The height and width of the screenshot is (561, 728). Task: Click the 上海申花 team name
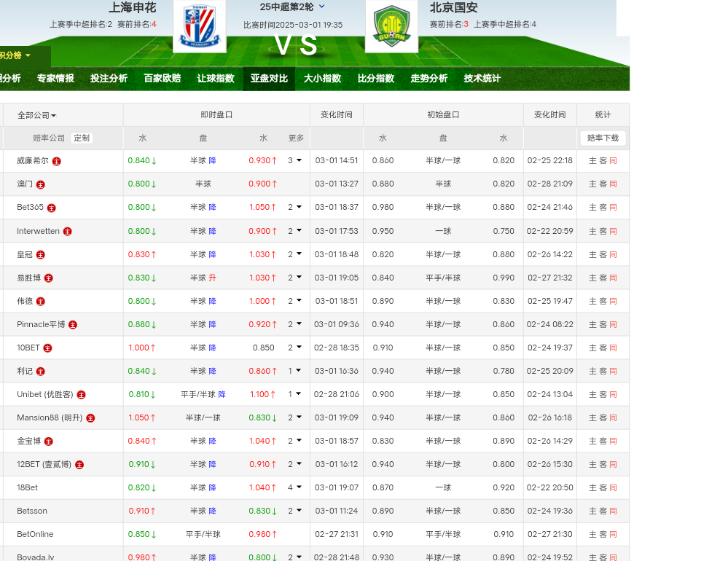click(133, 7)
